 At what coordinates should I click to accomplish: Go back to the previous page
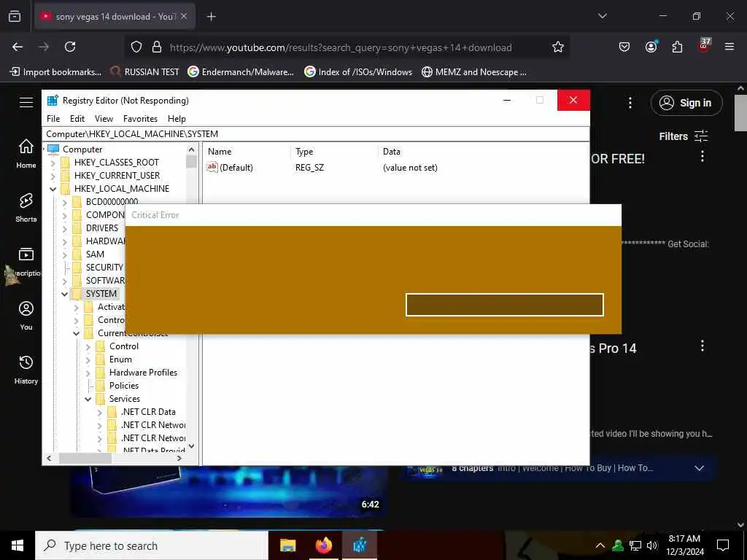point(18,47)
